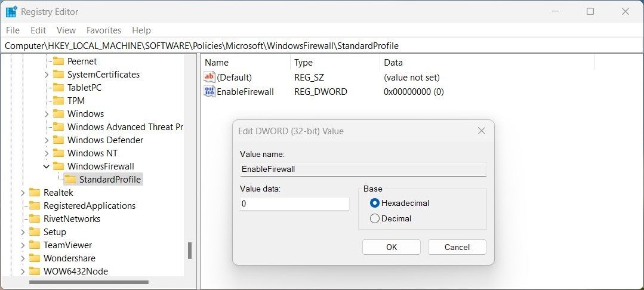Click the Value data input field
Screen dimensions: 644x290
pos(294,203)
